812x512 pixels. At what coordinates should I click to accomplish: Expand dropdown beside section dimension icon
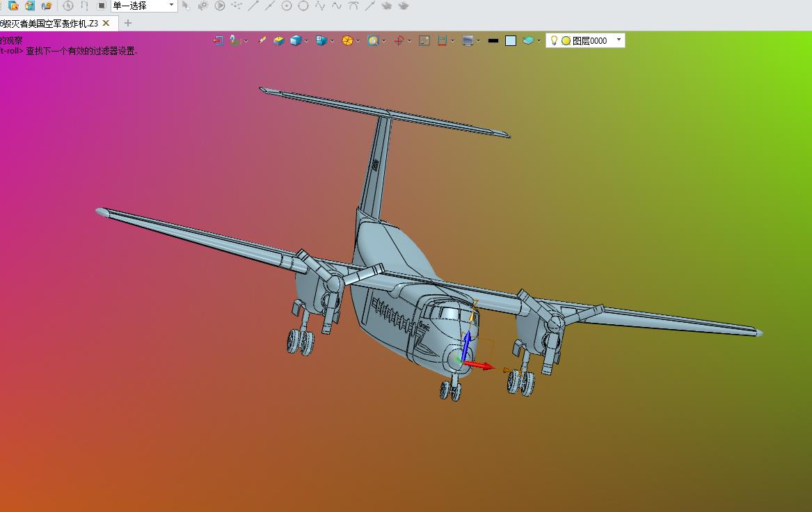pyautogui.click(x=452, y=41)
